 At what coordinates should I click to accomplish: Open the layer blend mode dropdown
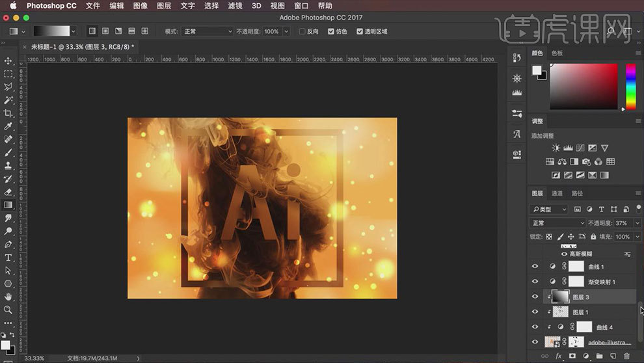tap(558, 223)
